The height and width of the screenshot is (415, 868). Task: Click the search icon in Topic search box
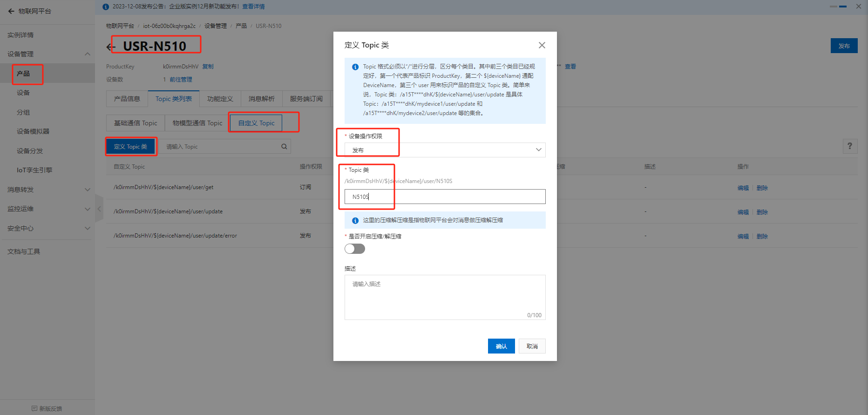coord(284,147)
